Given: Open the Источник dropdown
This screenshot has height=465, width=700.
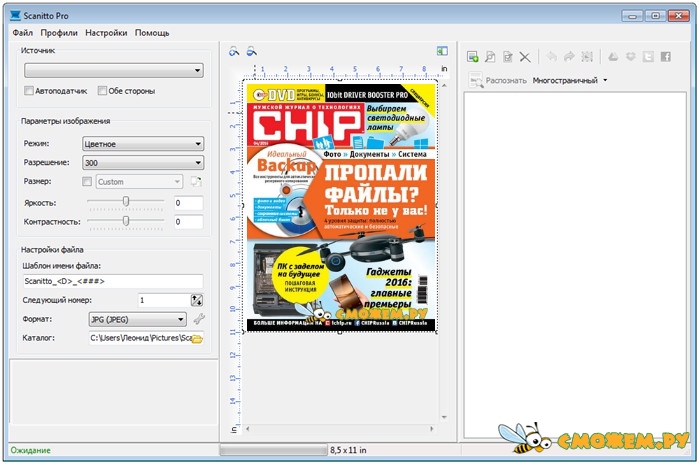Looking at the screenshot, I should click(x=114, y=70).
